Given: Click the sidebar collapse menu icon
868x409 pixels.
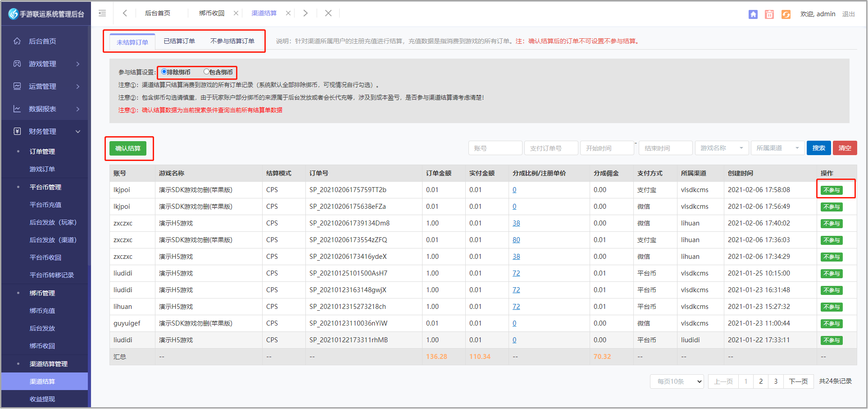Looking at the screenshot, I should pyautogui.click(x=102, y=13).
